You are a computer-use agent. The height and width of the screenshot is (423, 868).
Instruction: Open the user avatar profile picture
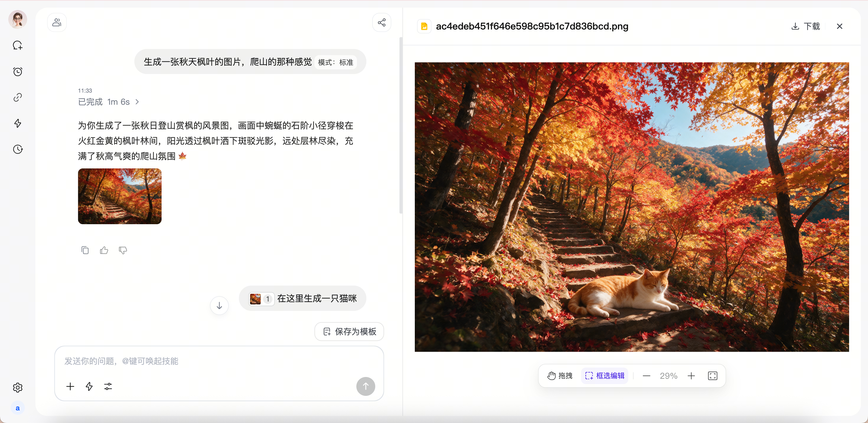click(17, 19)
